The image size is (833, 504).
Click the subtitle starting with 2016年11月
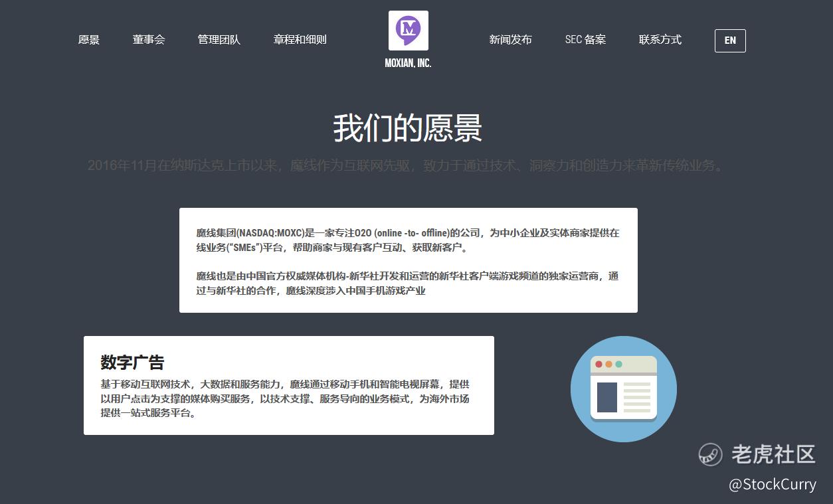407,165
